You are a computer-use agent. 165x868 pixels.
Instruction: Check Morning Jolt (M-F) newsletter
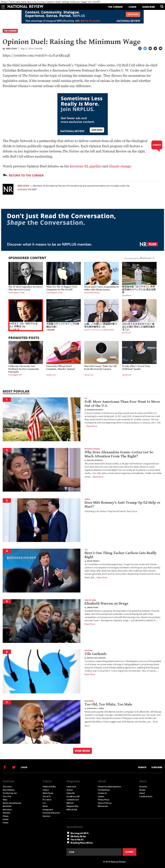click(x=68, y=833)
